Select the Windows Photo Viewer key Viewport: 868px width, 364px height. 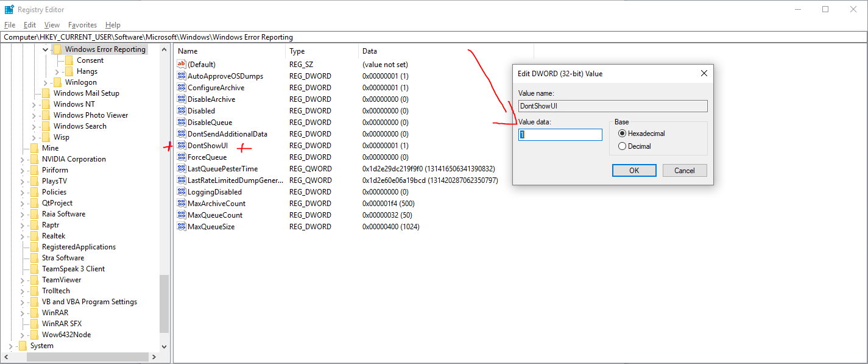(91, 115)
